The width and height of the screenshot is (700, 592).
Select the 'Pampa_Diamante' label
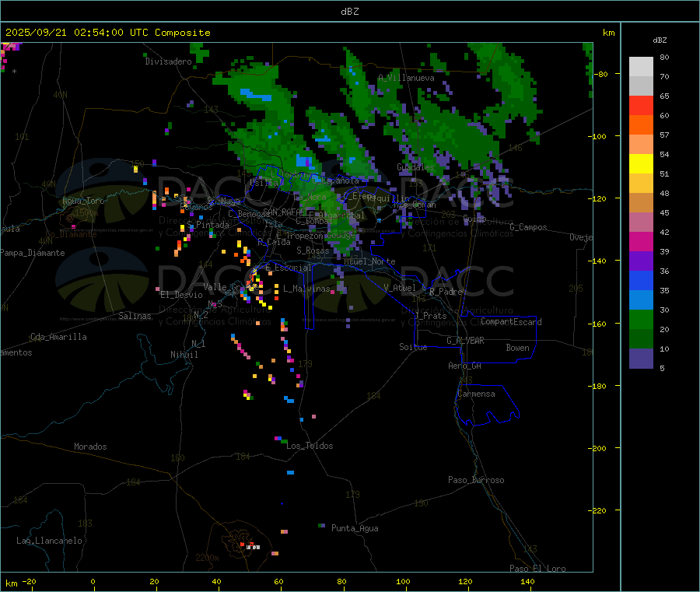tap(33, 253)
